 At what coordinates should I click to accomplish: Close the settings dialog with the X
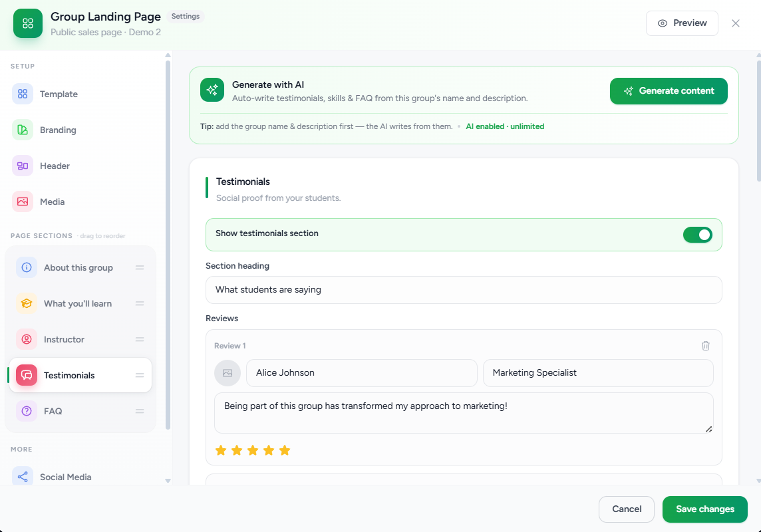coord(736,23)
